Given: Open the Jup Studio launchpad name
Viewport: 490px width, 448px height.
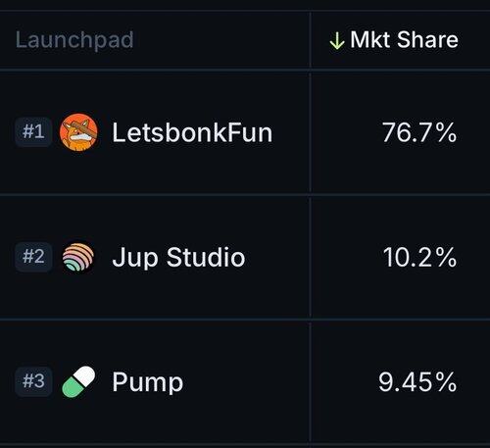Looking at the screenshot, I should [178, 258].
